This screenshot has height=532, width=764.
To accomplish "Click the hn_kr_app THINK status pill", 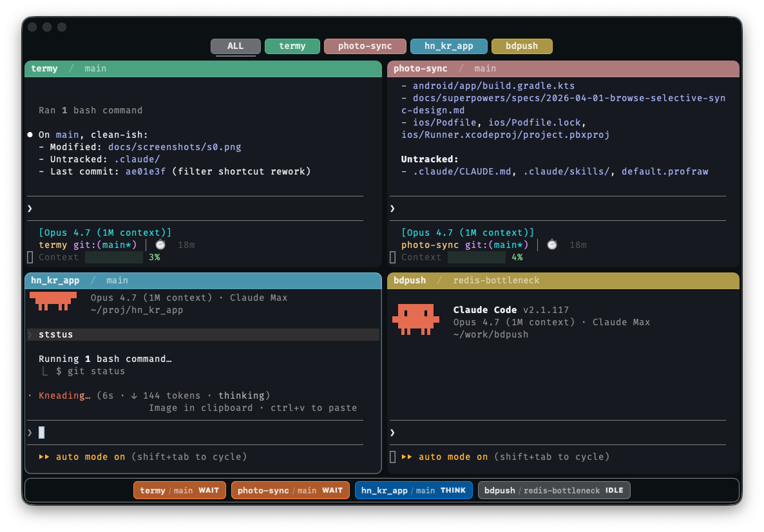I will (x=414, y=491).
